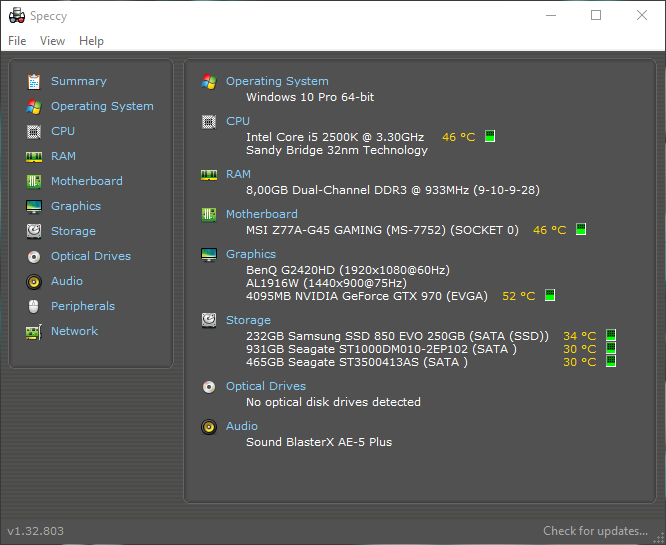The width and height of the screenshot is (666, 545).
Task: View Storage section from sidebar
Action: pos(73,232)
